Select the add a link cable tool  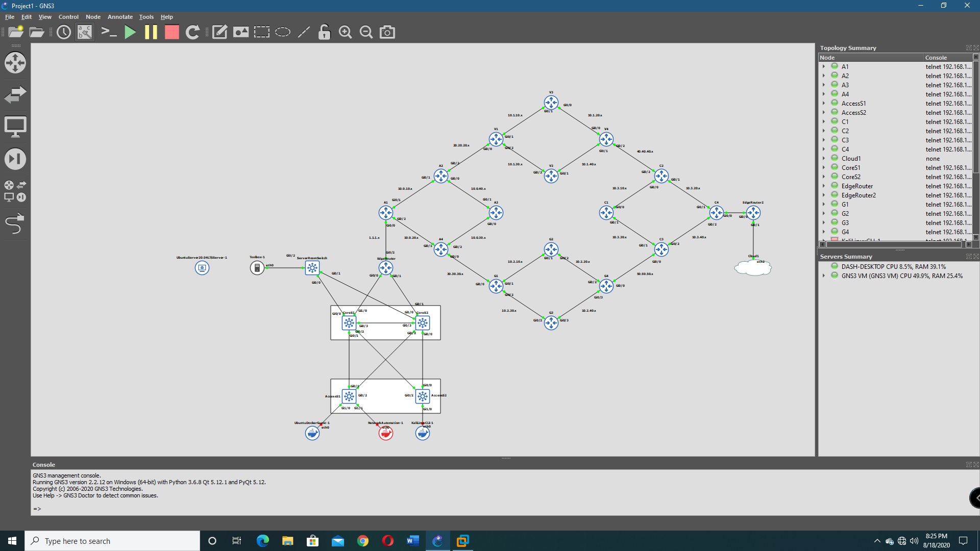coord(14,223)
